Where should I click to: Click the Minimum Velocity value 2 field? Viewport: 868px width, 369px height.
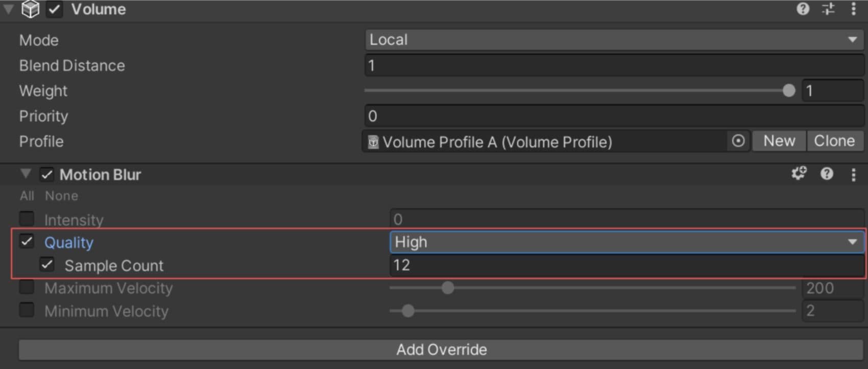[x=833, y=310]
